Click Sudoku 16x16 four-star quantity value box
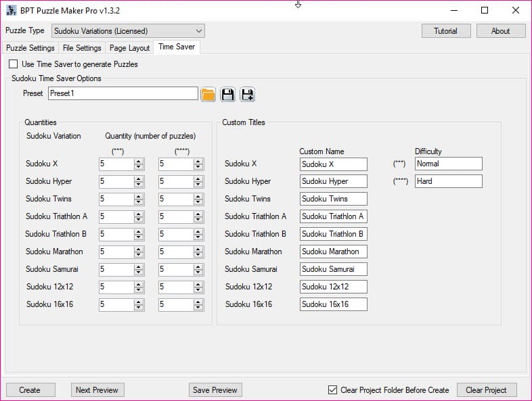This screenshot has width=532, height=401. pos(176,304)
